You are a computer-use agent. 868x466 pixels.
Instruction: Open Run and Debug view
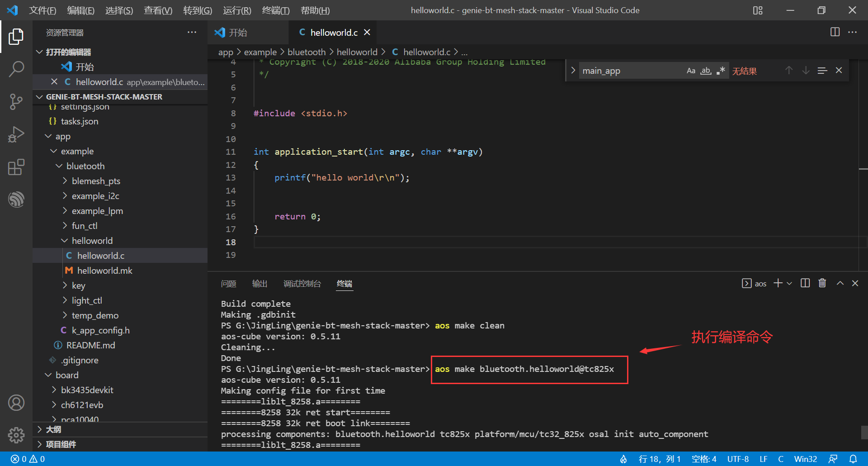[x=16, y=134]
